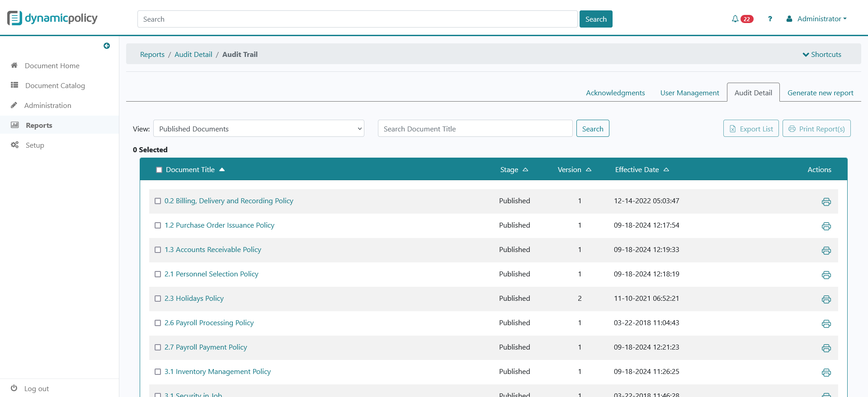Print report for Inventory Management Policy

click(826, 373)
